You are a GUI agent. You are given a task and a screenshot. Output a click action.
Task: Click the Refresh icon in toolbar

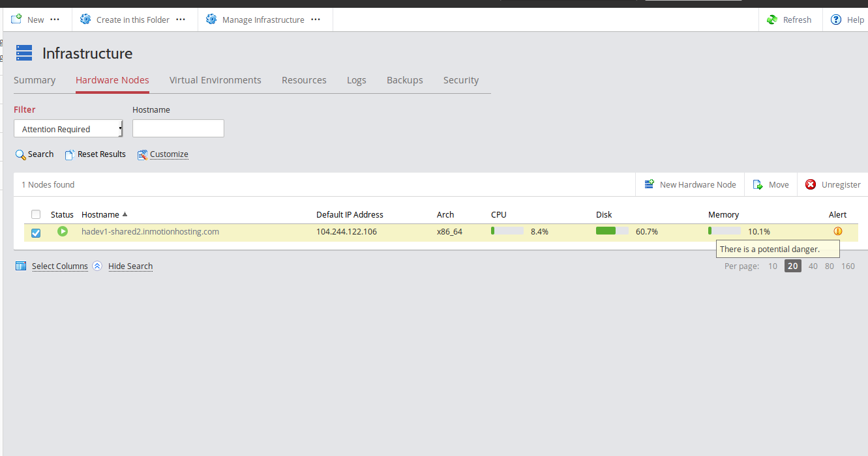coord(772,20)
